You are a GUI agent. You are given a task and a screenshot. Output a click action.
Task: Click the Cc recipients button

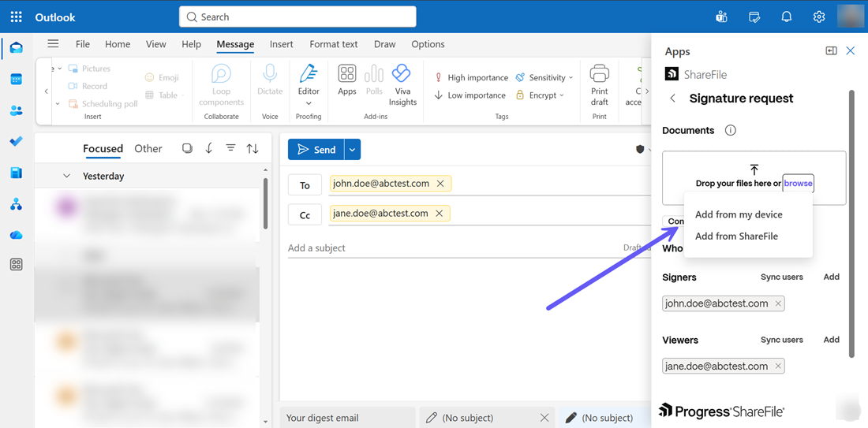click(x=305, y=216)
